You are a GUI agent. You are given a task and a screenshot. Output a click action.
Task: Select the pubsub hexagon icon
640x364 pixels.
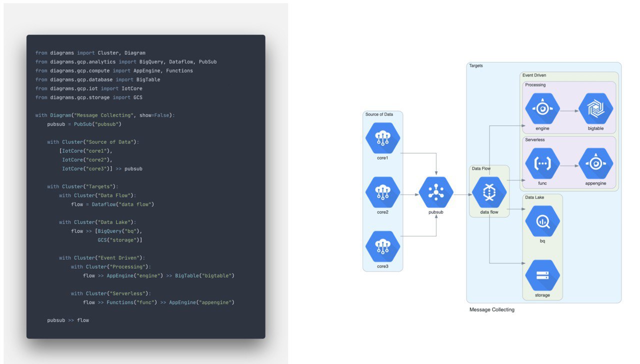(436, 192)
